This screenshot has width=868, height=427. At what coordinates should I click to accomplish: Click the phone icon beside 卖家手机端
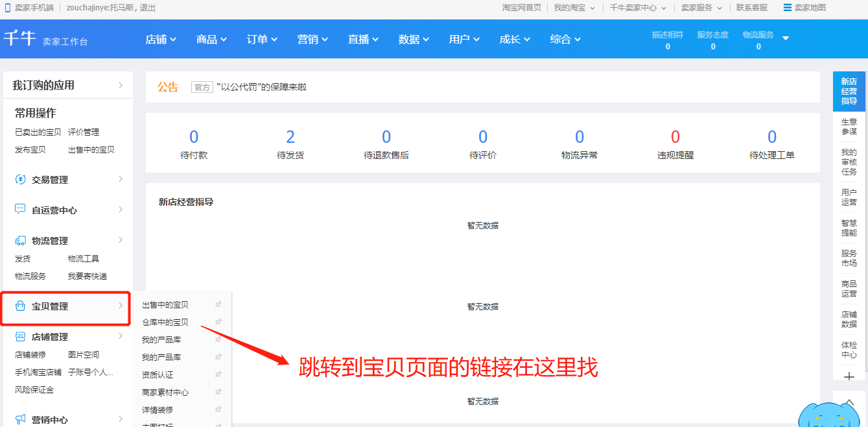click(x=8, y=8)
